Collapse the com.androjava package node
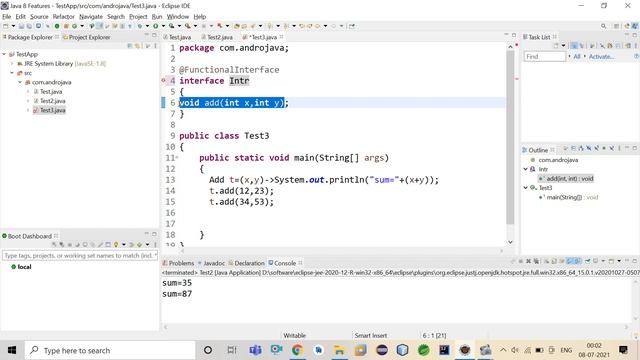 coord(20,82)
